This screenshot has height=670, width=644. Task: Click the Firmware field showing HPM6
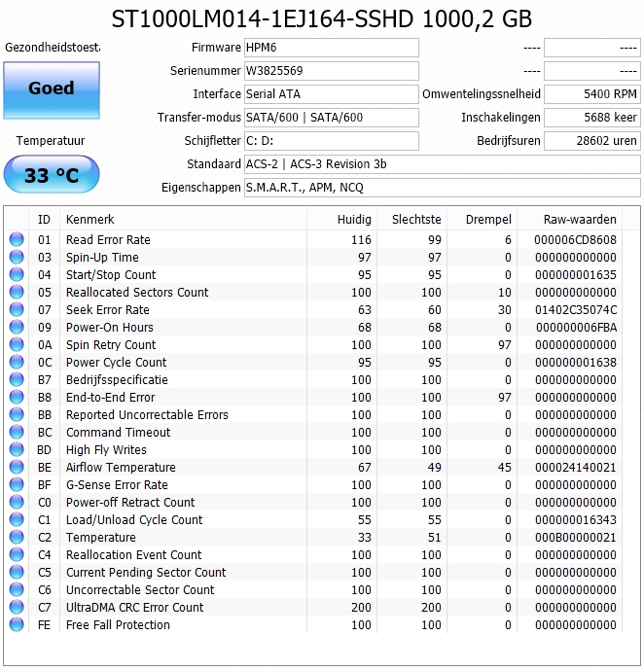[331, 48]
